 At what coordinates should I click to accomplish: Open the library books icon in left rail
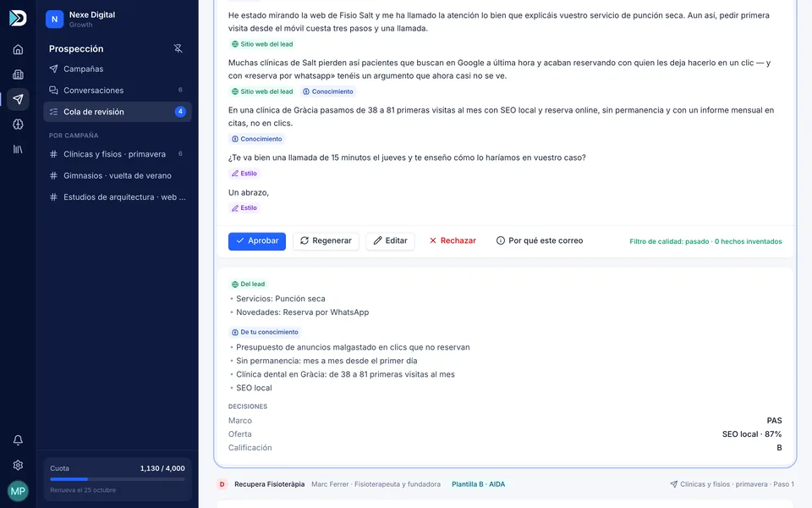click(x=18, y=149)
